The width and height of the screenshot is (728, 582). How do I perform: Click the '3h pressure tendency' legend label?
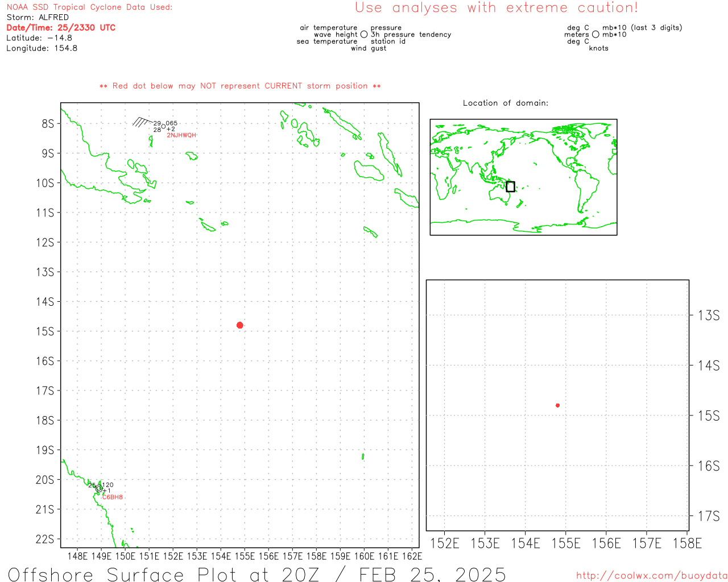[x=411, y=35]
